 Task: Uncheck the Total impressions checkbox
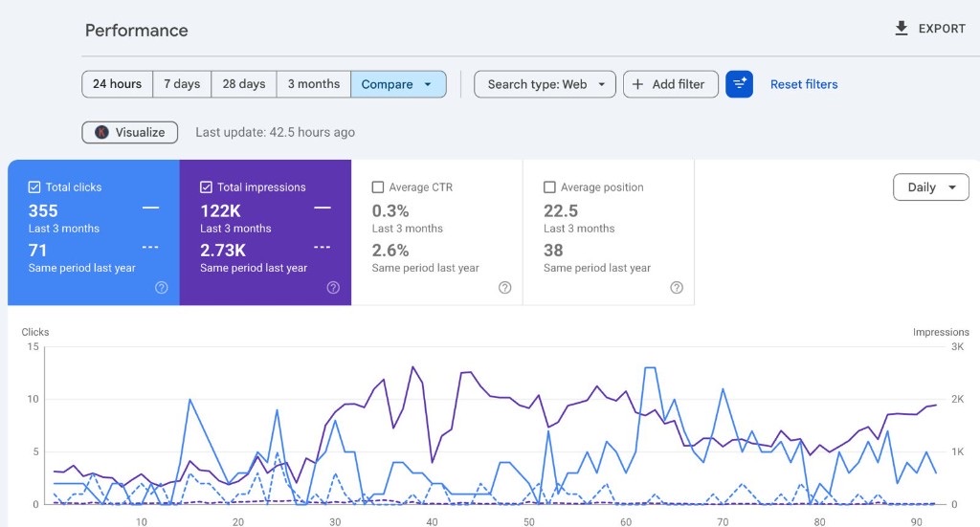(x=207, y=187)
